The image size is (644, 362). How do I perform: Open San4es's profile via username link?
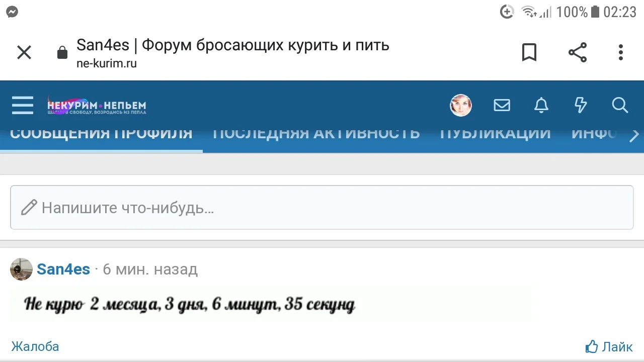(x=63, y=269)
